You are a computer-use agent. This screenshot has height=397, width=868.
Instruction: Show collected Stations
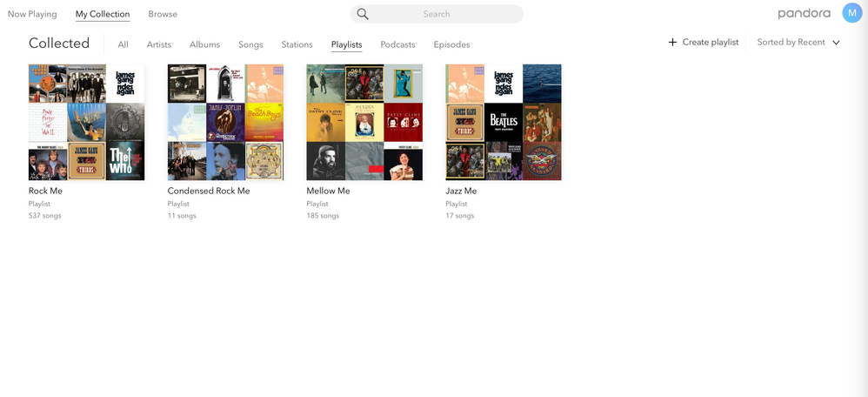(297, 44)
